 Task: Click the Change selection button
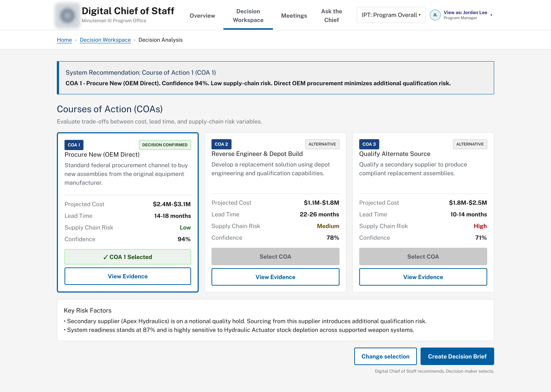point(385,356)
